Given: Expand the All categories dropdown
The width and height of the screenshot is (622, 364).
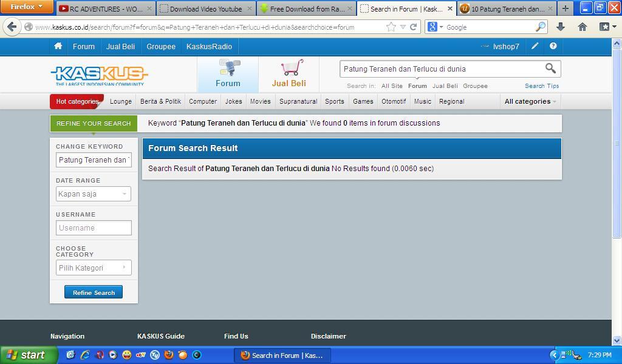Looking at the screenshot, I should pos(530,101).
